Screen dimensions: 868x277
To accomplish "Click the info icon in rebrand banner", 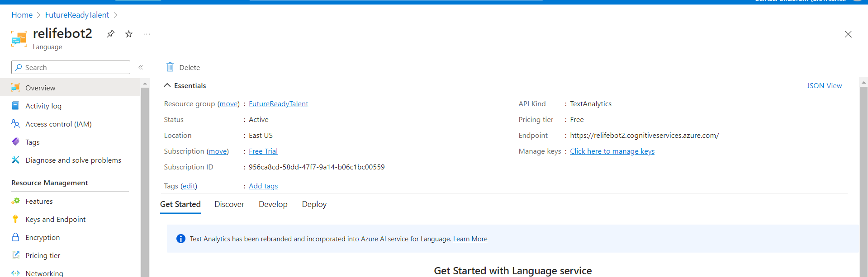I will pyautogui.click(x=180, y=239).
